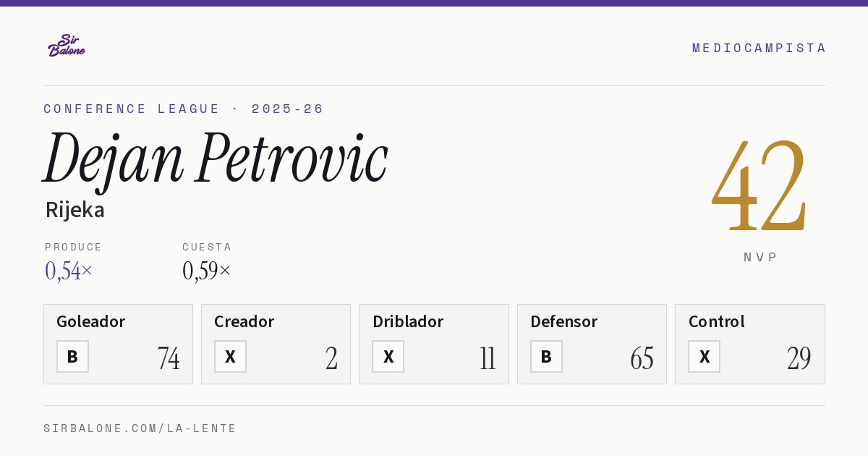Open the Driblador stat card
Viewport: 868px width, 456px height.
click(434, 344)
